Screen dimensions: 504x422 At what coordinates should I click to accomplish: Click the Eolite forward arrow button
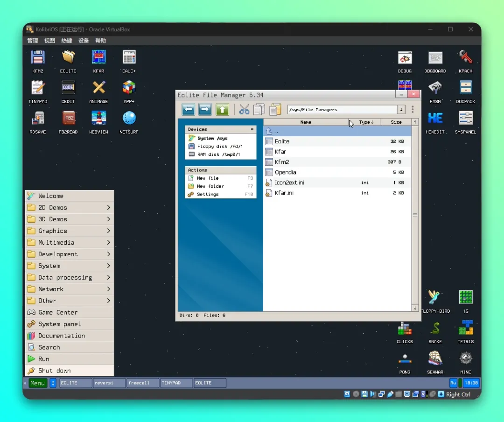(205, 109)
